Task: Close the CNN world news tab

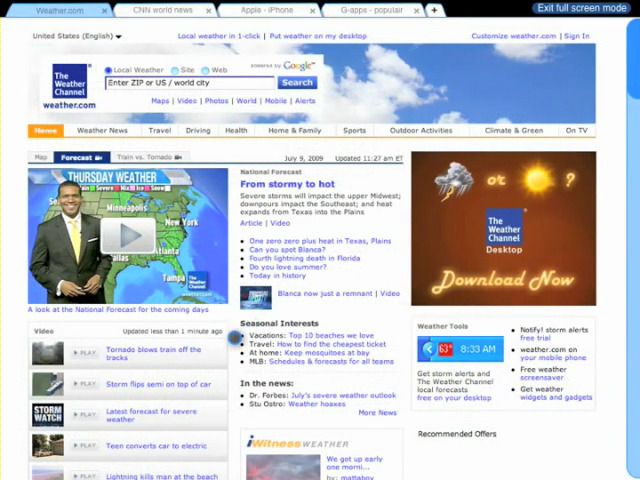Action: click(x=209, y=11)
